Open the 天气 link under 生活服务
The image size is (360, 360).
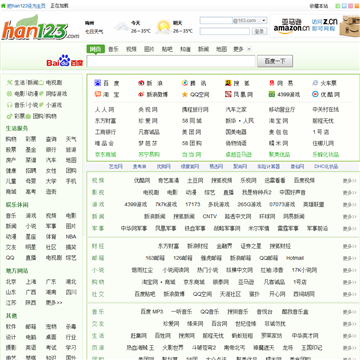click(71, 139)
